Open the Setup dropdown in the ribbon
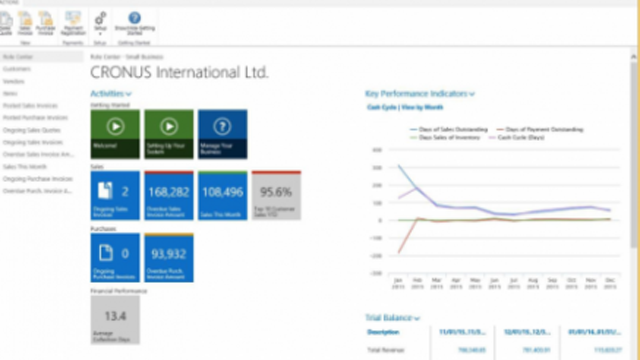Screen dimensions: 640x360 [100, 24]
